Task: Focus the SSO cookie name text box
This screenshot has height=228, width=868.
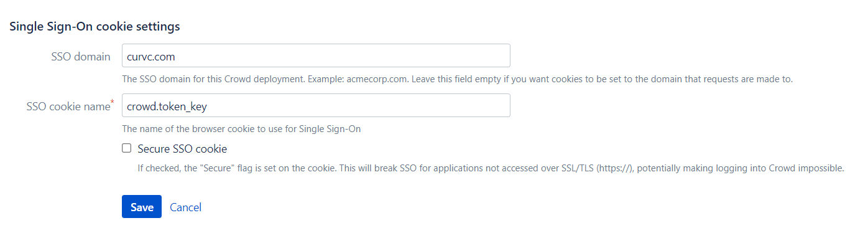Action: (x=316, y=105)
